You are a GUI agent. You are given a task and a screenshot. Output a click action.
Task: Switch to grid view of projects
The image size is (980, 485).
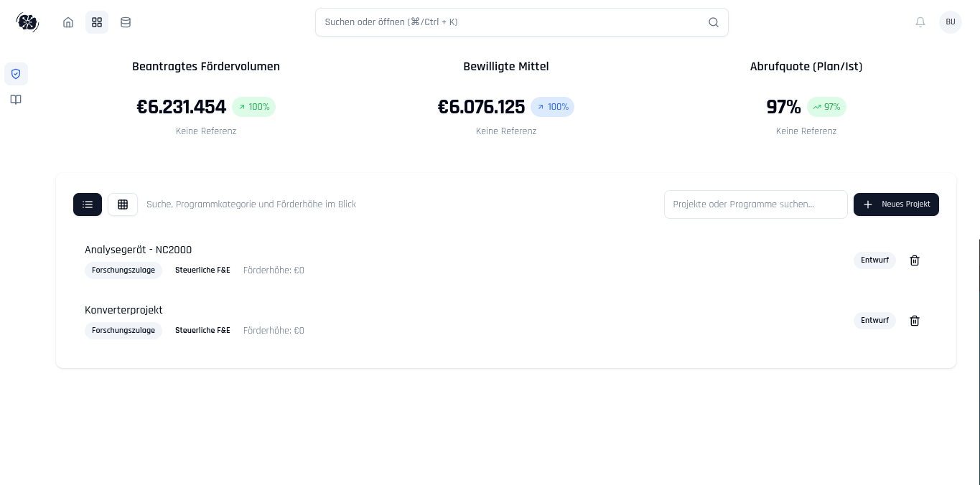point(123,204)
